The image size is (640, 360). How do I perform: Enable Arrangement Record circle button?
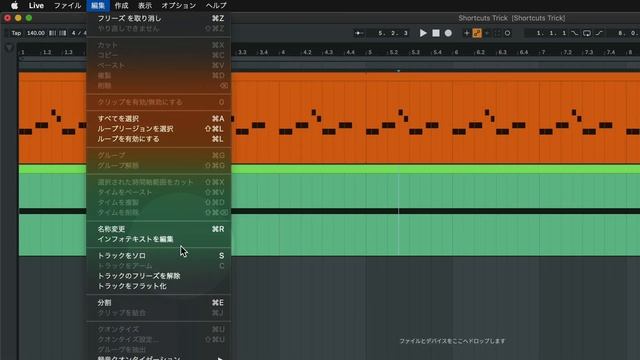coord(448,33)
